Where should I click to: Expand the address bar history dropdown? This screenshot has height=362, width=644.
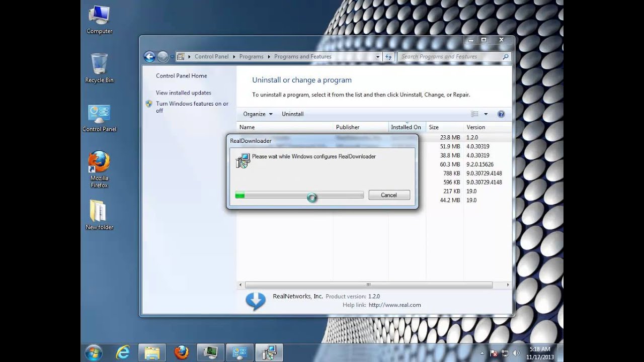378,57
